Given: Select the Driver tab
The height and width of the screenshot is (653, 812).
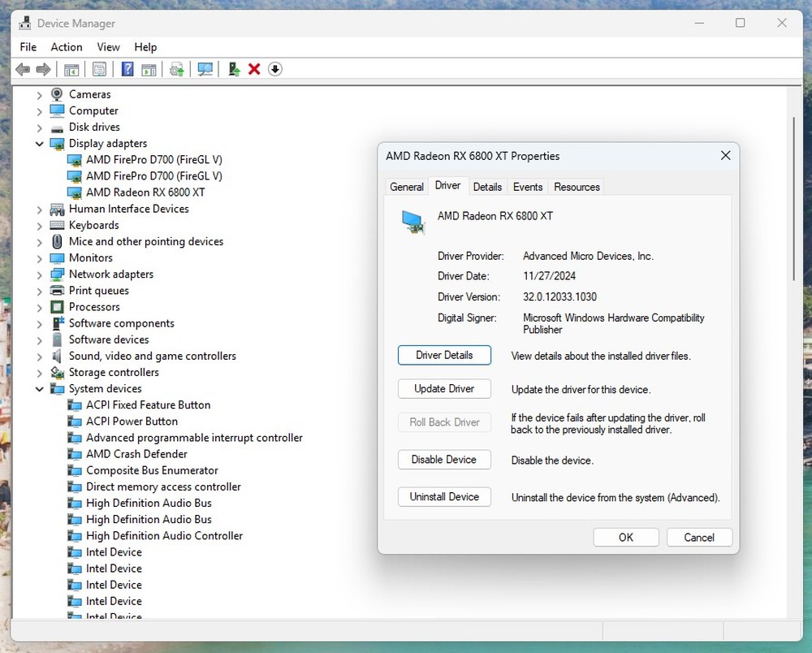Looking at the screenshot, I should pyautogui.click(x=448, y=185).
